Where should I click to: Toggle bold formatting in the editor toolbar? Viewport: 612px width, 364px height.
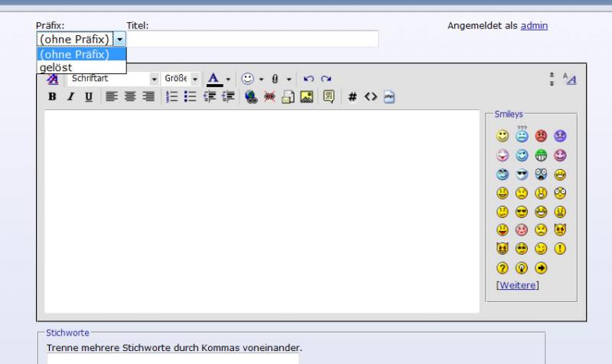coord(52,97)
